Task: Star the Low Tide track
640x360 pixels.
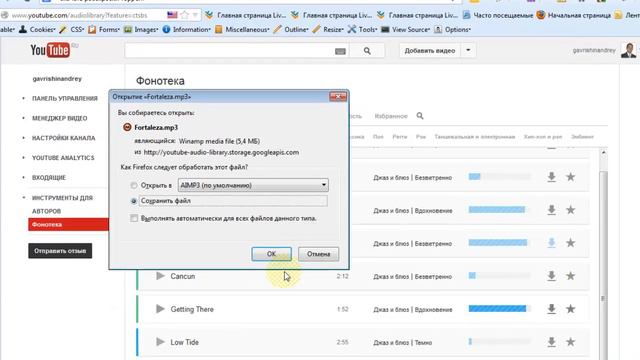Action: [x=571, y=342]
